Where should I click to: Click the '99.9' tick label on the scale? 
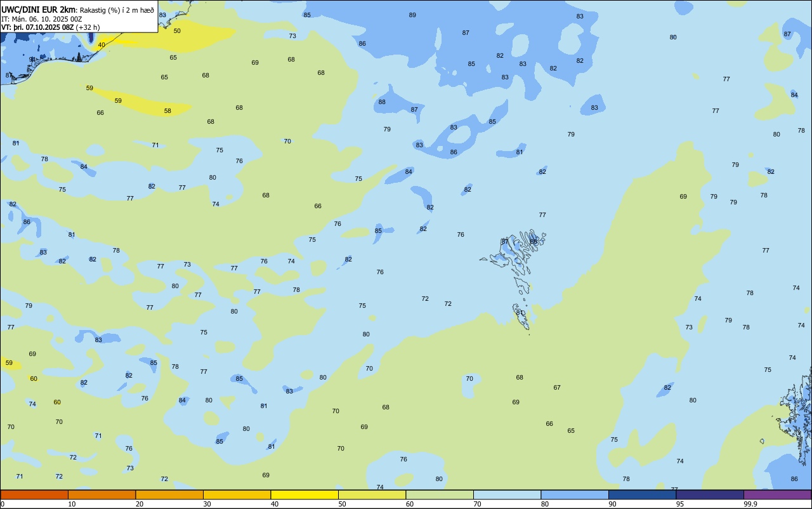pyautogui.click(x=750, y=504)
